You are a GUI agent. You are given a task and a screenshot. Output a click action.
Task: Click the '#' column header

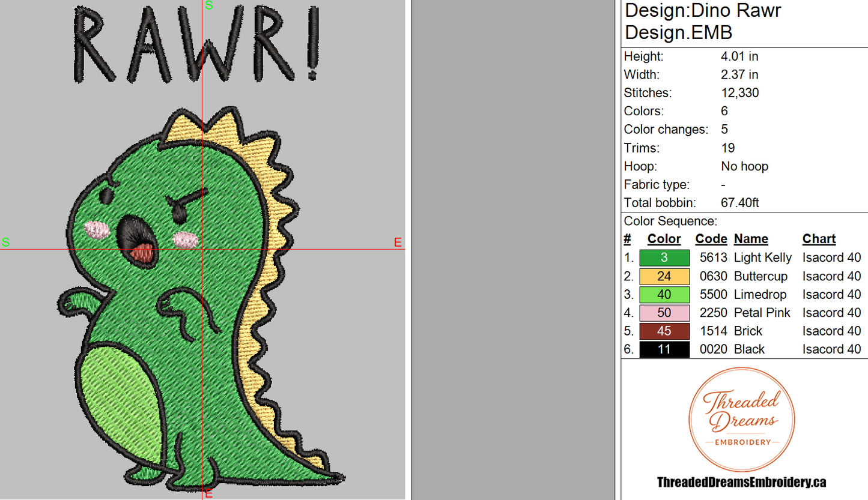(x=627, y=239)
